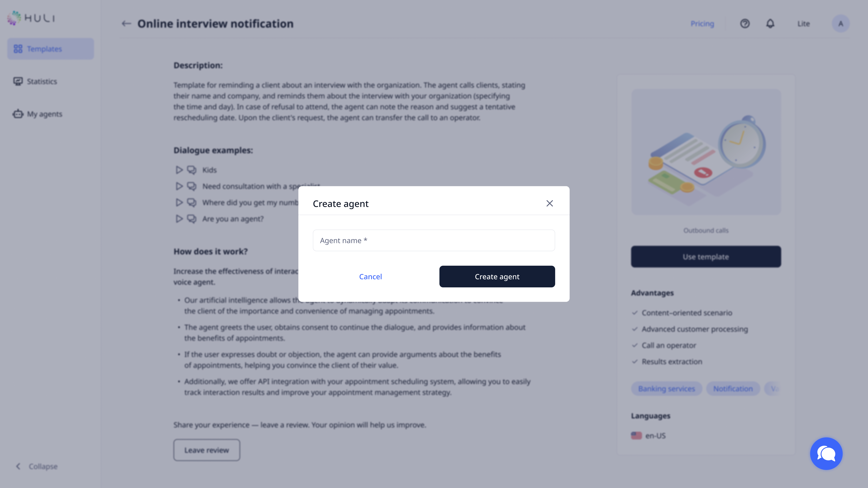Open the Statistics sidebar menu
868x488 pixels.
point(42,81)
